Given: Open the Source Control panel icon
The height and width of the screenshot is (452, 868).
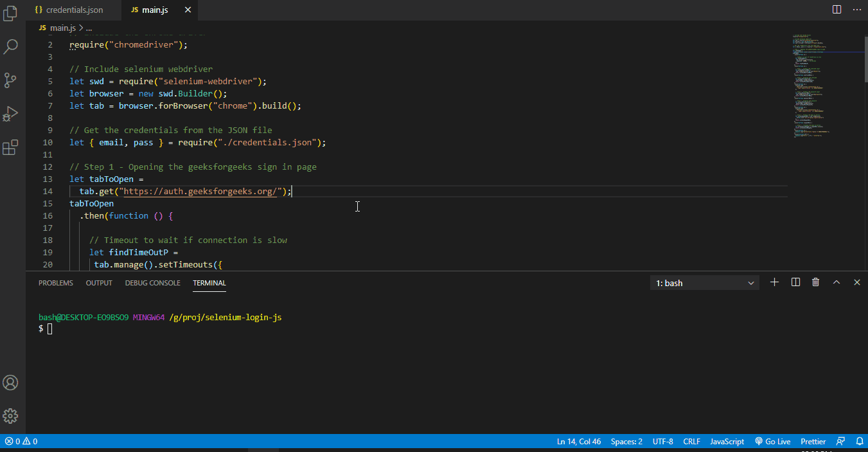Looking at the screenshot, I should 10,80.
